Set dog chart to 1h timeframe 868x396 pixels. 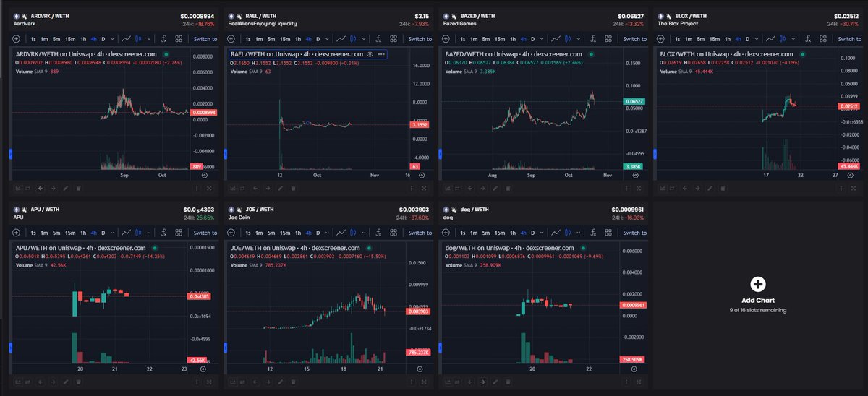point(514,233)
